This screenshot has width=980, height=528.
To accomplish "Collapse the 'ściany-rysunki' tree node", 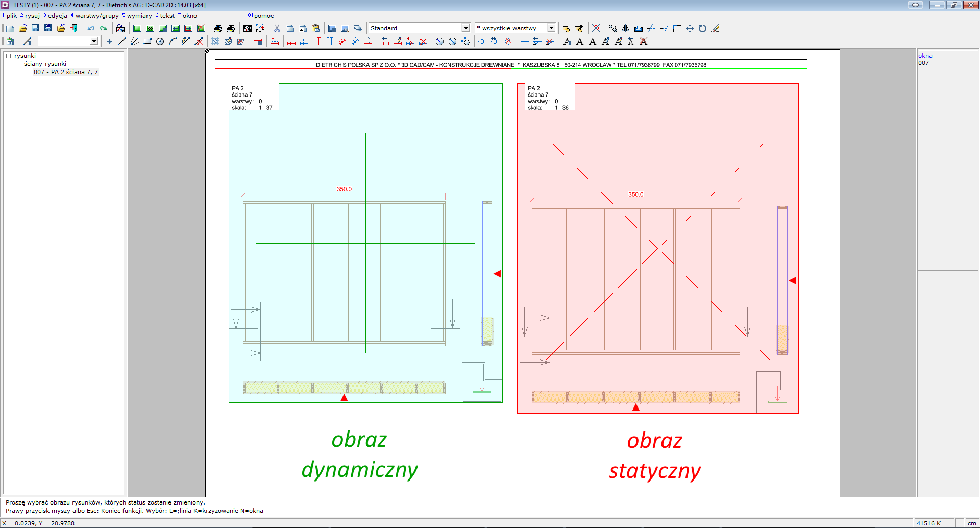I will tap(18, 64).
